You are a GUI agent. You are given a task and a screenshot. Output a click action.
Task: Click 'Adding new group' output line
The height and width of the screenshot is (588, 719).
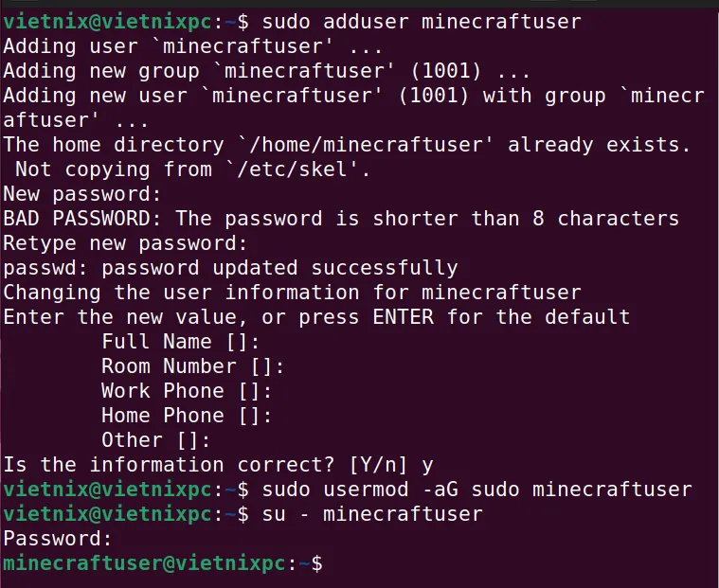(267, 71)
